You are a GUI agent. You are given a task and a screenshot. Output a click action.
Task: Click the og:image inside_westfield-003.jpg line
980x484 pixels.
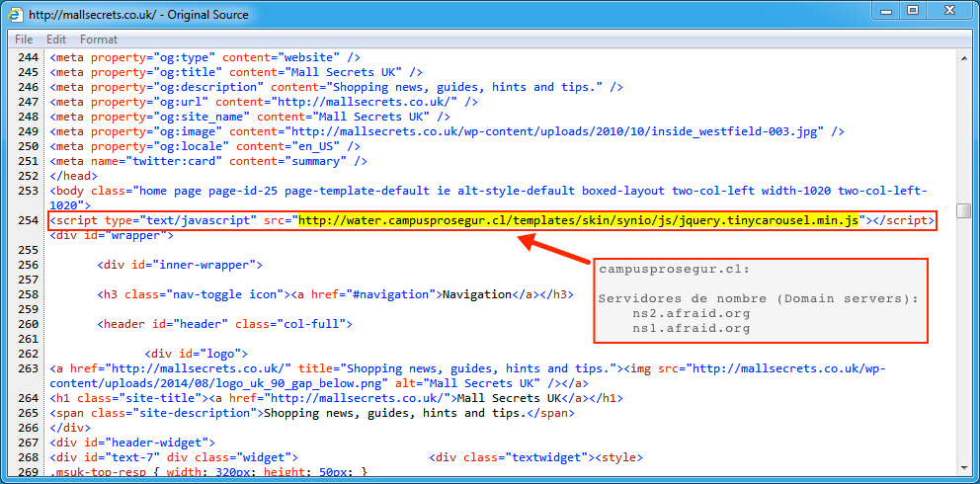point(448,131)
